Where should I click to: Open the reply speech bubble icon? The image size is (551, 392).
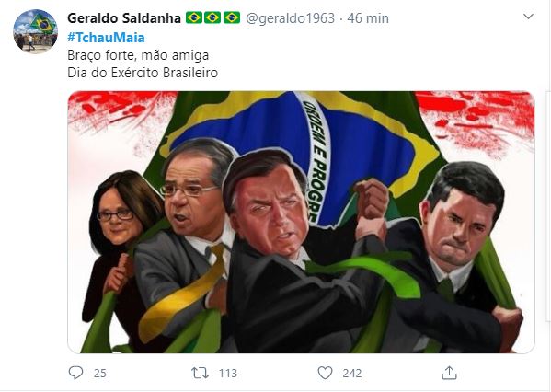75,373
